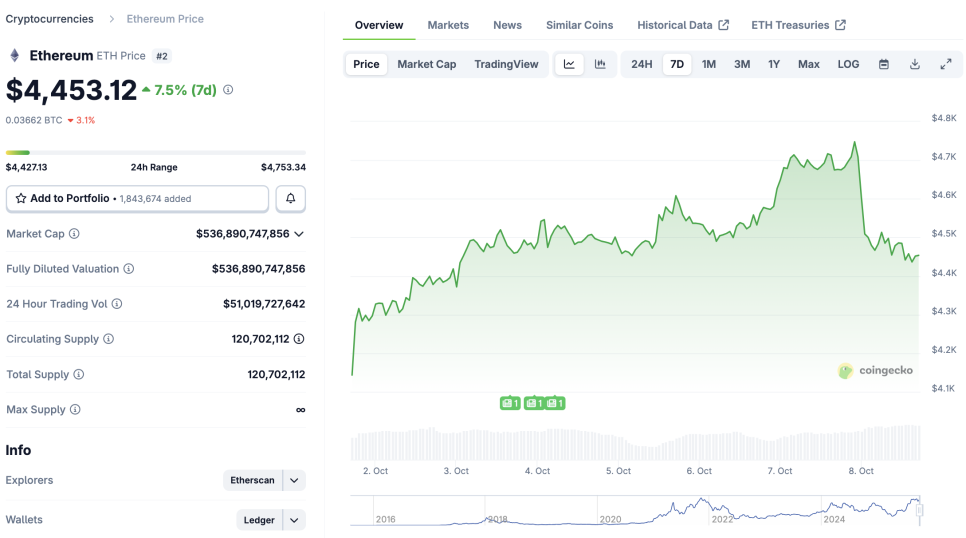Toggle LOG scale on chart
The image size is (966, 538).
tap(848, 64)
